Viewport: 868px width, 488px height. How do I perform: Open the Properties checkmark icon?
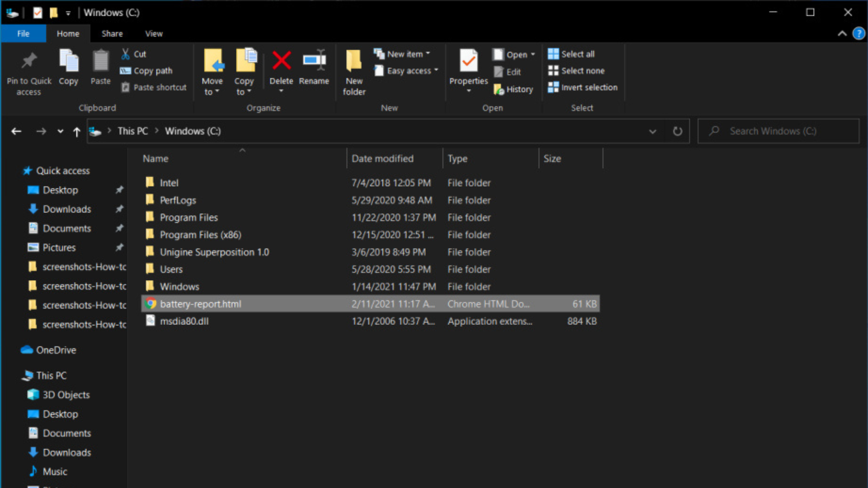(468, 61)
